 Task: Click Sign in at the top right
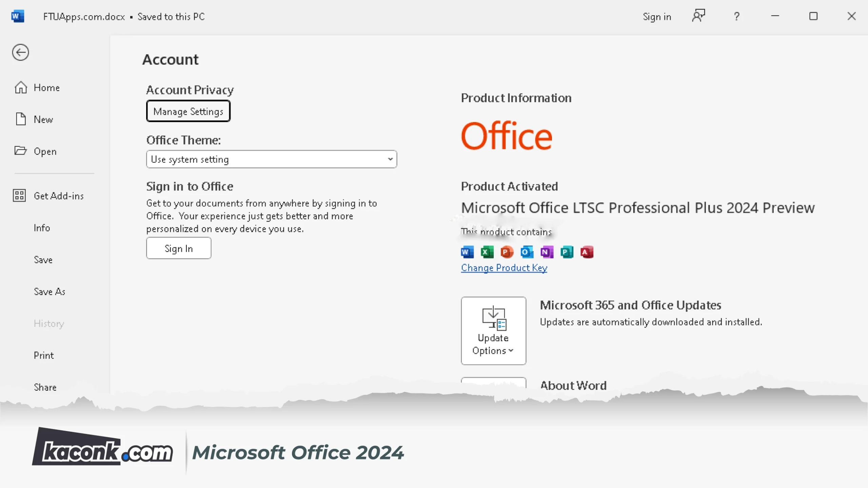657,17
